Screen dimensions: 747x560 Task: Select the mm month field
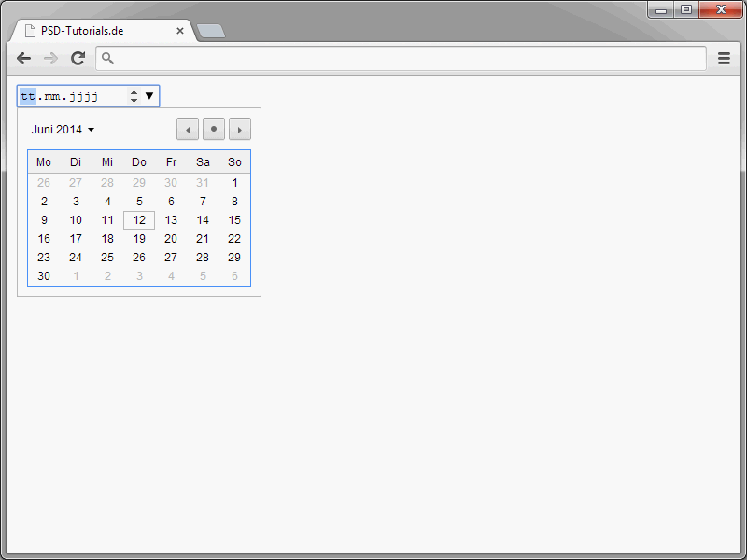click(52, 96)
